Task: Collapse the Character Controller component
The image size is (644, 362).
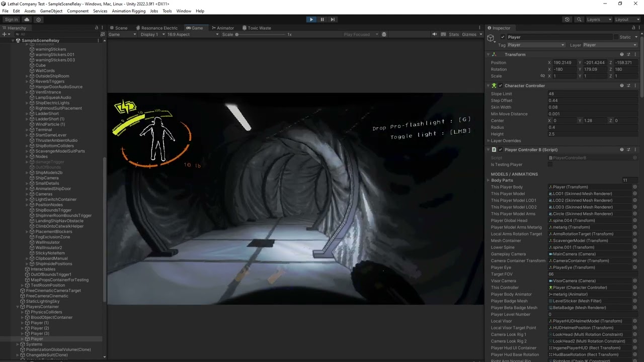Action: (488, 85)
